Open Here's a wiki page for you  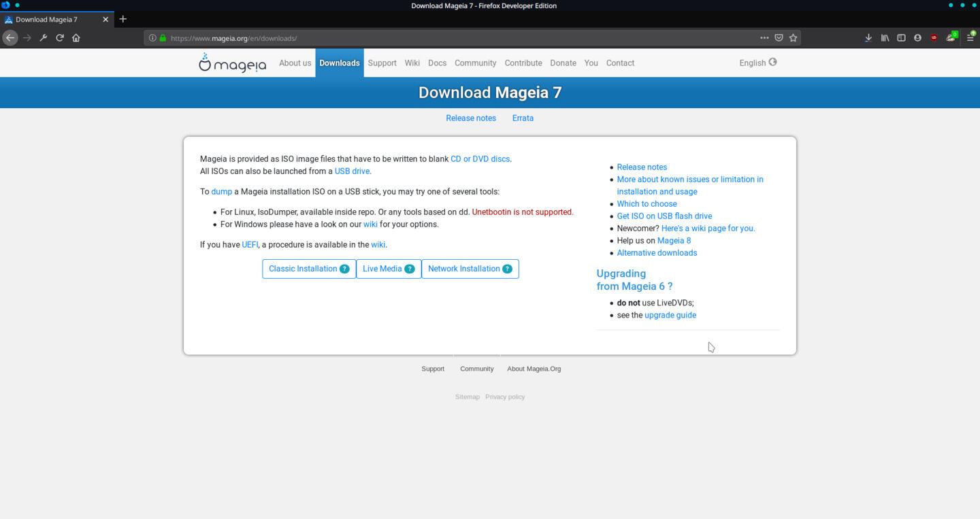[x=708, y=228]
